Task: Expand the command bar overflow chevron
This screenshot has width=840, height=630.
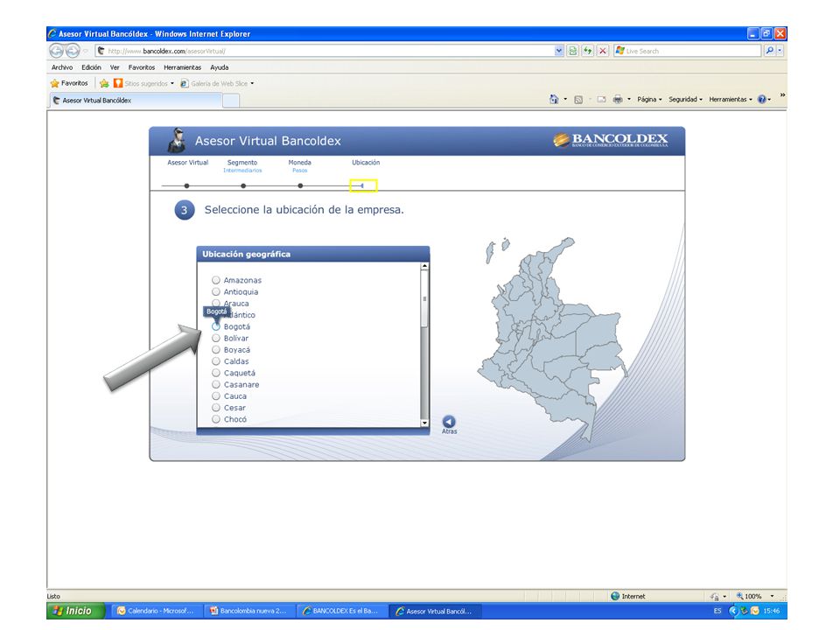Action: coord(782,95)
